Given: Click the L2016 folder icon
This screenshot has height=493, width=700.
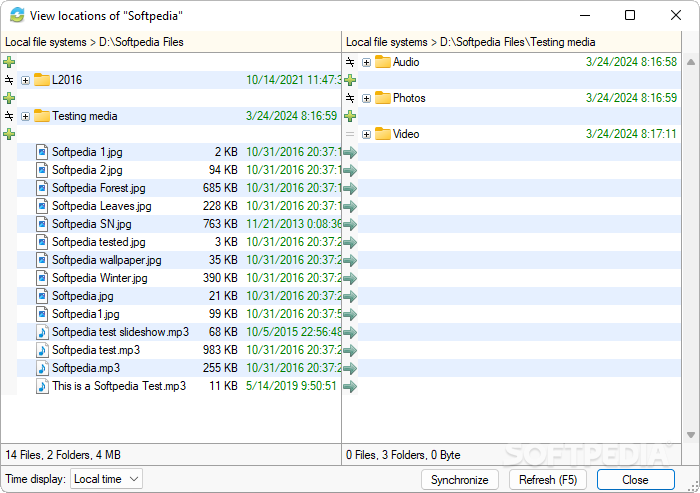Looking at the screenshot, I should tap(42, 80).
